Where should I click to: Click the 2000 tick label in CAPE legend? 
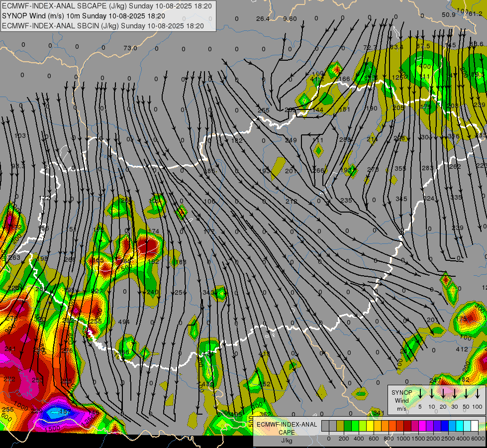pos(433,439)
